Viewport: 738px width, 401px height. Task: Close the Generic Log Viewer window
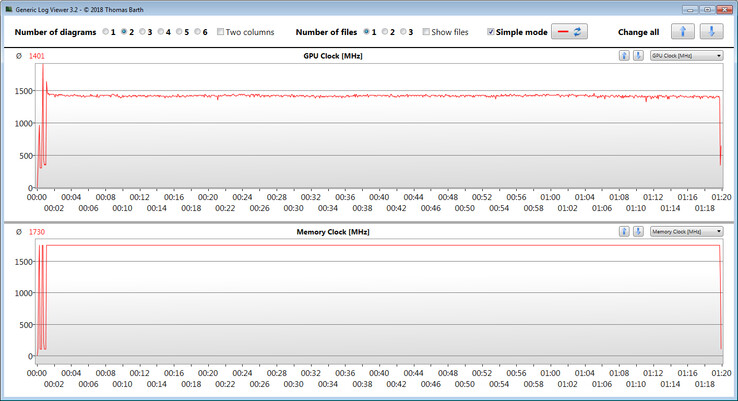tap(724, 9)
